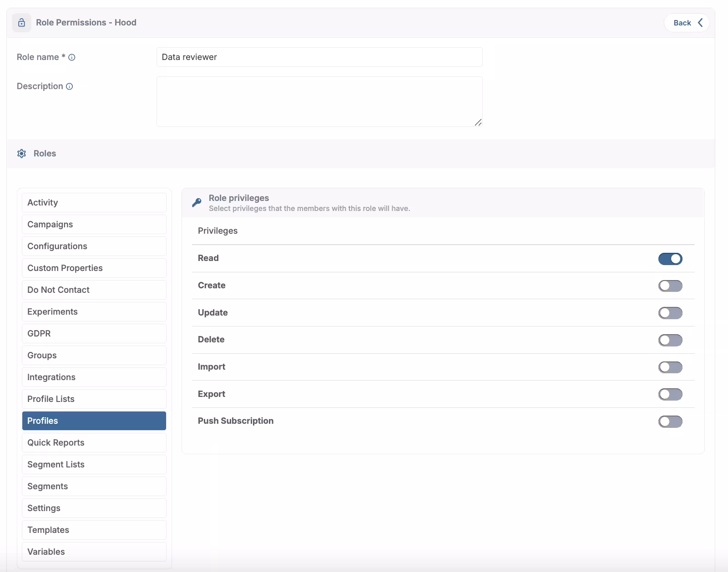The height and width of the screenshot is (572, 728).
Task: Click the gear icon beside Roles
Action: (21, 154)
